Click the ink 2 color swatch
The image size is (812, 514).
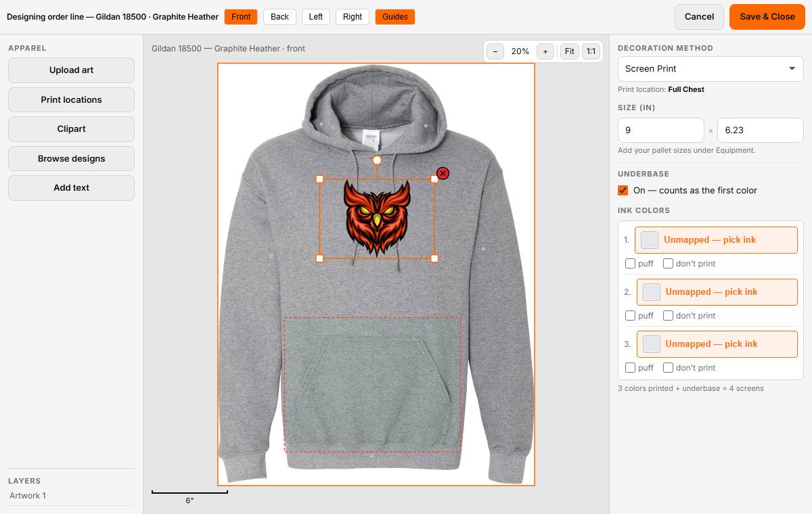click(x=652, y=292)
